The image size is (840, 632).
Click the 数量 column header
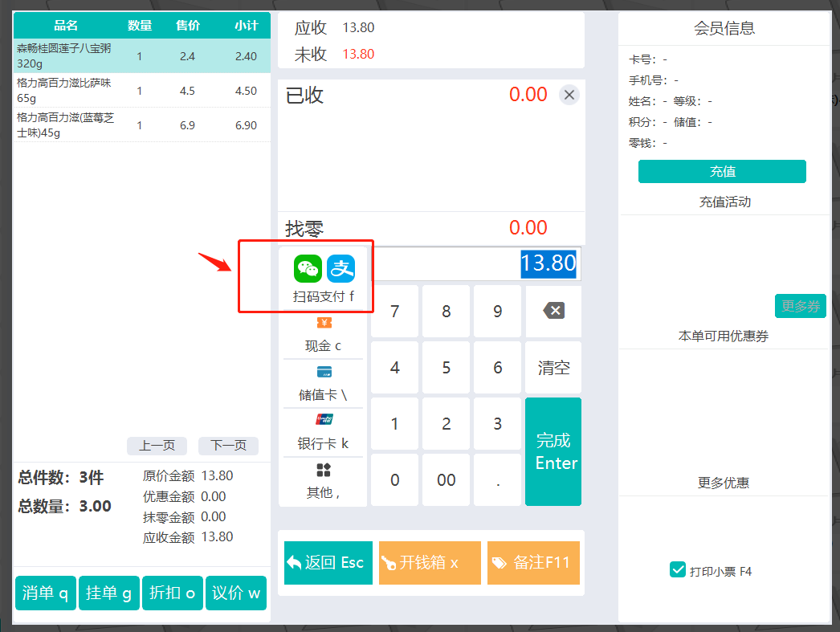tap(140, 25)
